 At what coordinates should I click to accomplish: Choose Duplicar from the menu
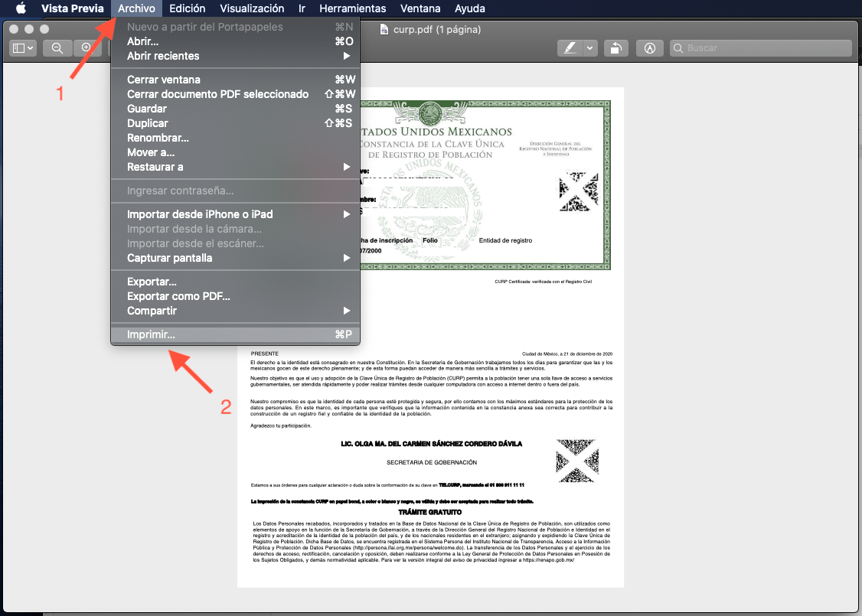(148, 123)
